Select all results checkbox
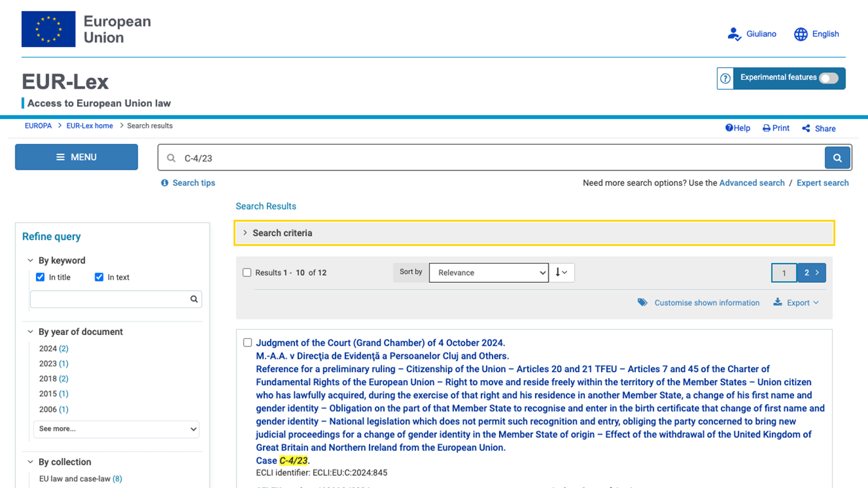The width and height of the screenshot is (868, 488). pyautogui.click(x=247, y=273)
